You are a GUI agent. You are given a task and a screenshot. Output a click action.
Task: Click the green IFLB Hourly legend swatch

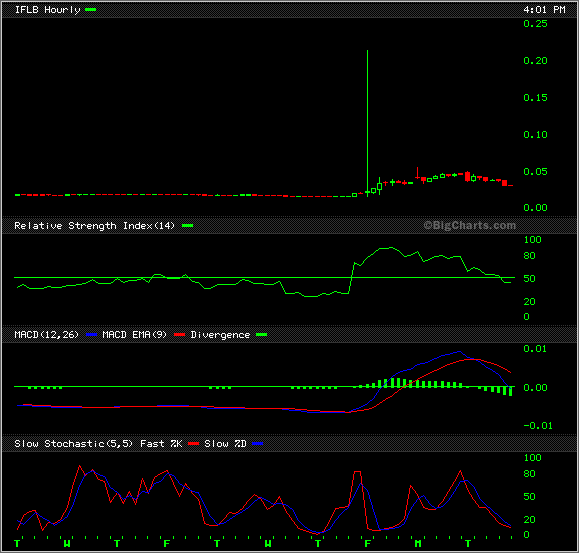point(90,10)
